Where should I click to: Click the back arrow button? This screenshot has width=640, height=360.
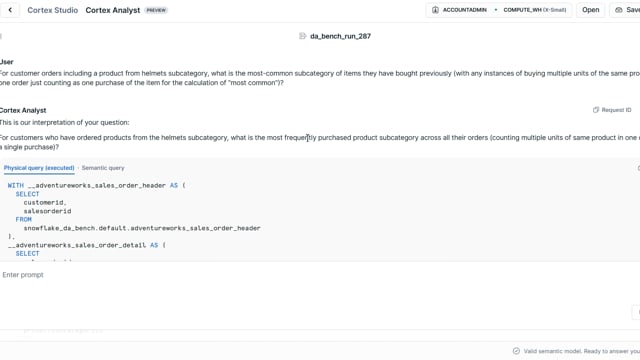10,10
